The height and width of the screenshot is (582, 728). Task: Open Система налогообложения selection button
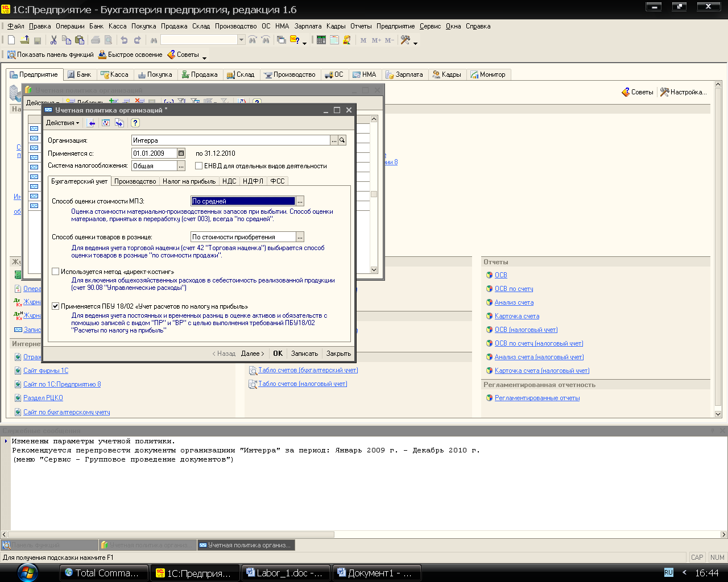(x=181, y=165)
